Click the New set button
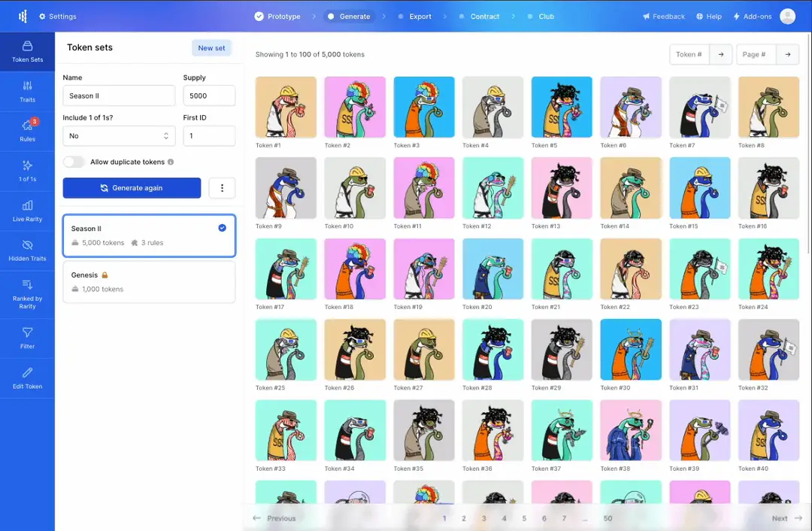Image resolution: width=812 pixels, height=531 pixels. pos(211,47)
